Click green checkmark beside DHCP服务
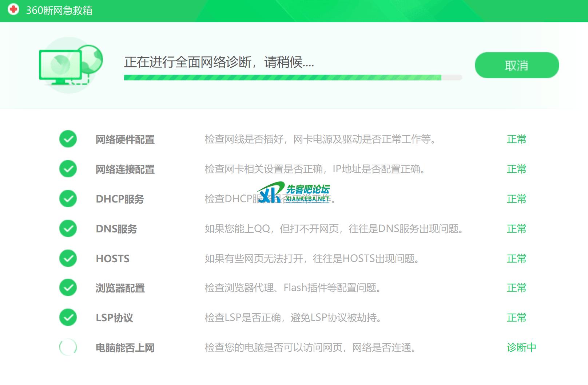 [x=68, y=199]
